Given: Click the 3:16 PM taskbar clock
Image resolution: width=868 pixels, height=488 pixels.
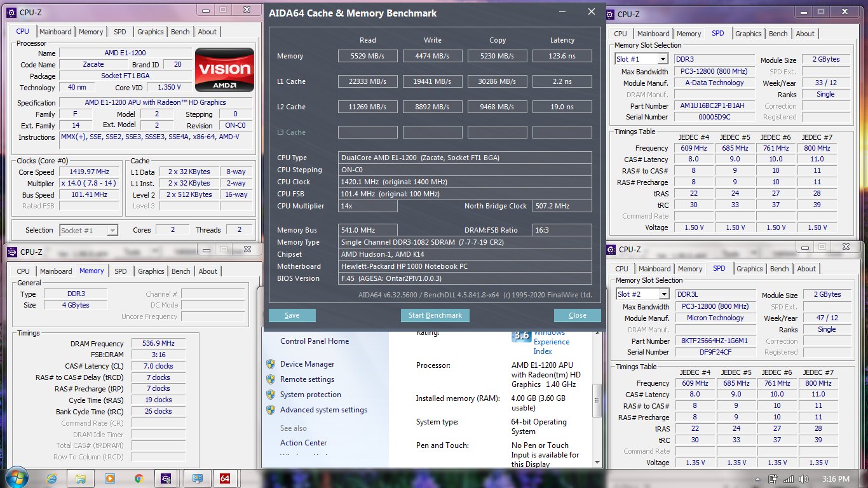Looking at the screenshot, I should pyautogui.click(x=835, y=479).
